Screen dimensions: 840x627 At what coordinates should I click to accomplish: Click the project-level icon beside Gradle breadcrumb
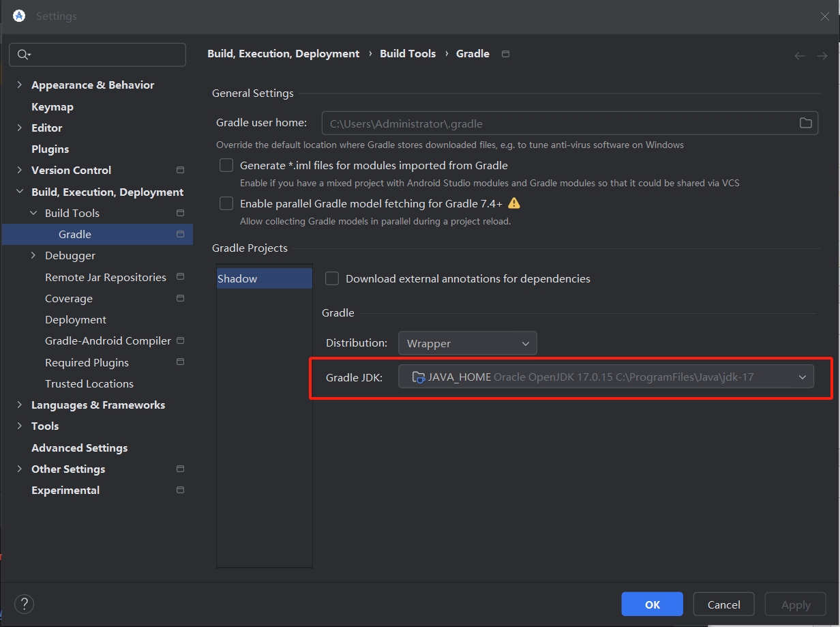pos(505,54)
